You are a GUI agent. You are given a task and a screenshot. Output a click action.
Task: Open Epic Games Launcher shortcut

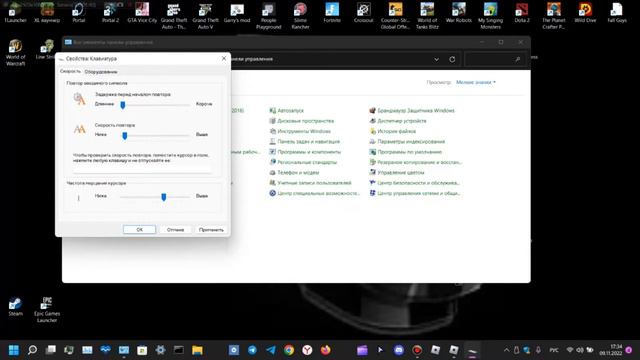pos(47,309)
